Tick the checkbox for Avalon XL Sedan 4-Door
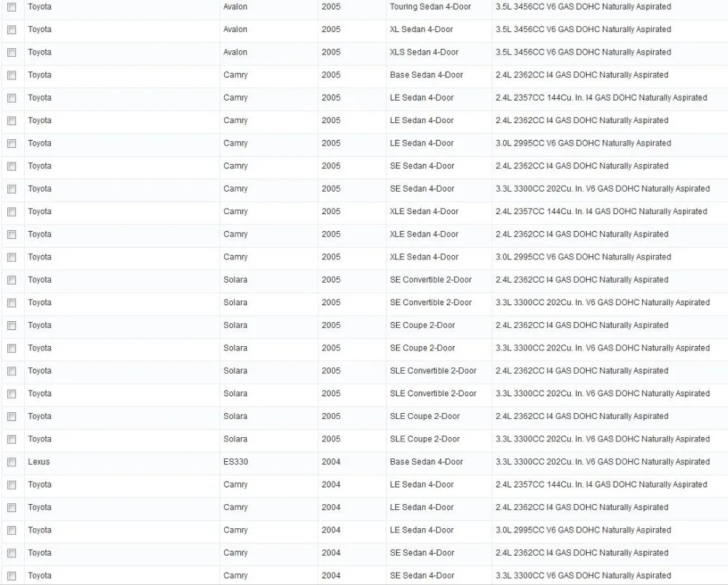Viewport: 728px width, 585px height. point(12,30)
